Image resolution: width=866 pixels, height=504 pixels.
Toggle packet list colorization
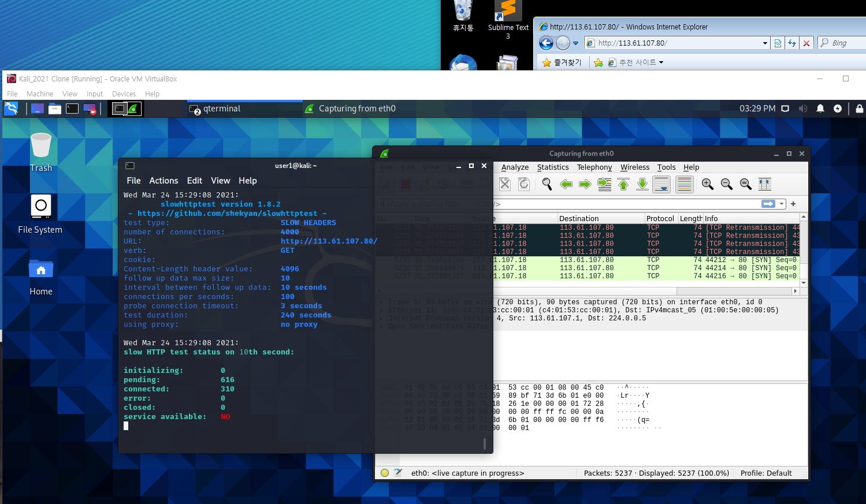(x=684, y=184)
